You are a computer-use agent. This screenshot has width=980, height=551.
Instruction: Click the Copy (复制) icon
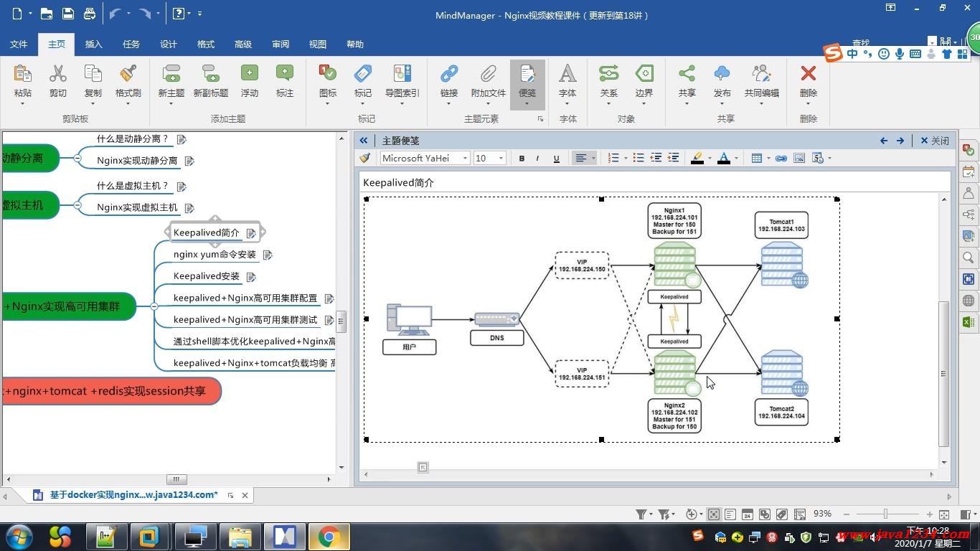[x=93, y=73]
